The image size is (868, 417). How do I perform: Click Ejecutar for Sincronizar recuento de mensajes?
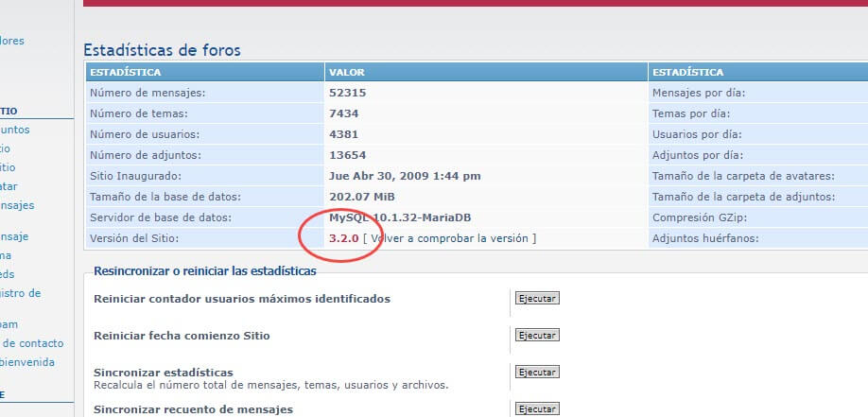[x=537, y=408]
